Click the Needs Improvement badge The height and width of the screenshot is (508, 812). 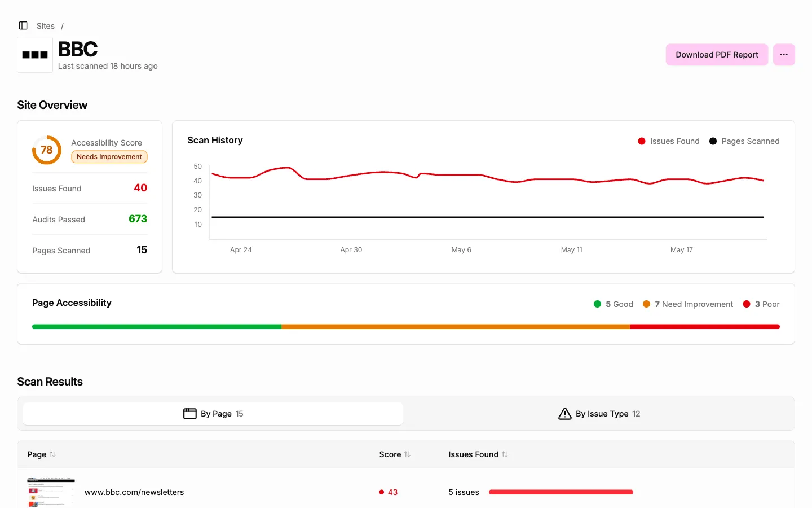click(x=109, y=157)
